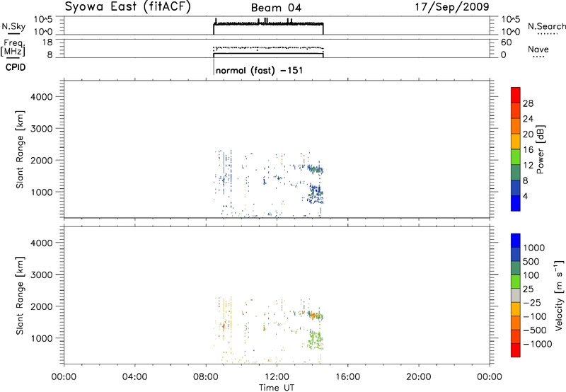
Task: Click the "28" tick on the power colorbar
Action: pos(528,103)
